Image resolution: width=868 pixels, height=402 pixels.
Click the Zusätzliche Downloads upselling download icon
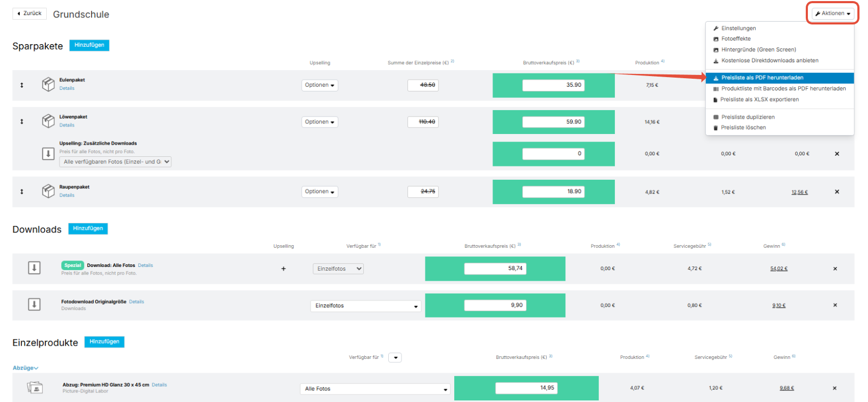coord(48,154)
